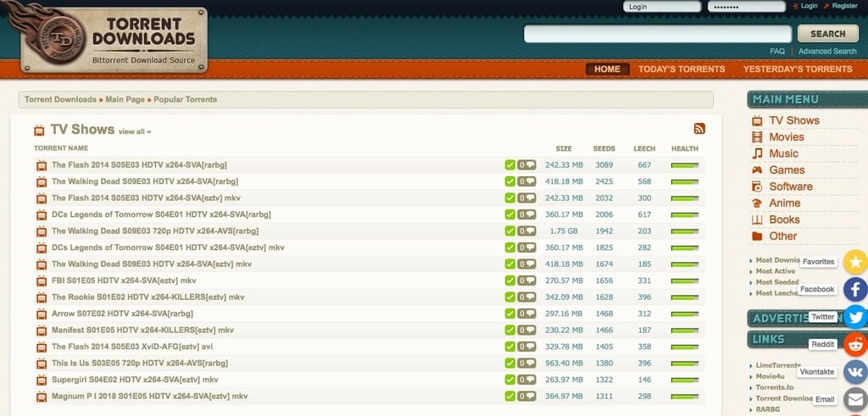This screenshot has height=416, width=868.
Task: Click the TV Shows icon in Main Menu
Action: (x=757, y=120)
